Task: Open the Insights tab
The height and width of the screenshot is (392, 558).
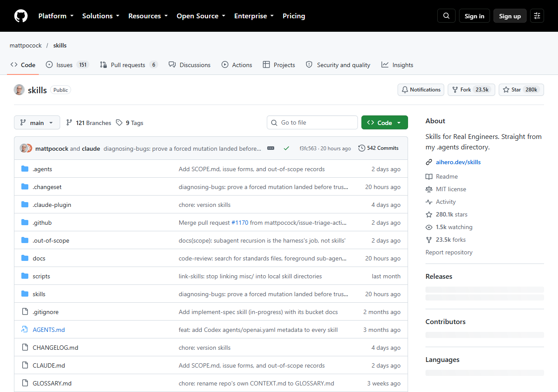Action: coord(397,65)
